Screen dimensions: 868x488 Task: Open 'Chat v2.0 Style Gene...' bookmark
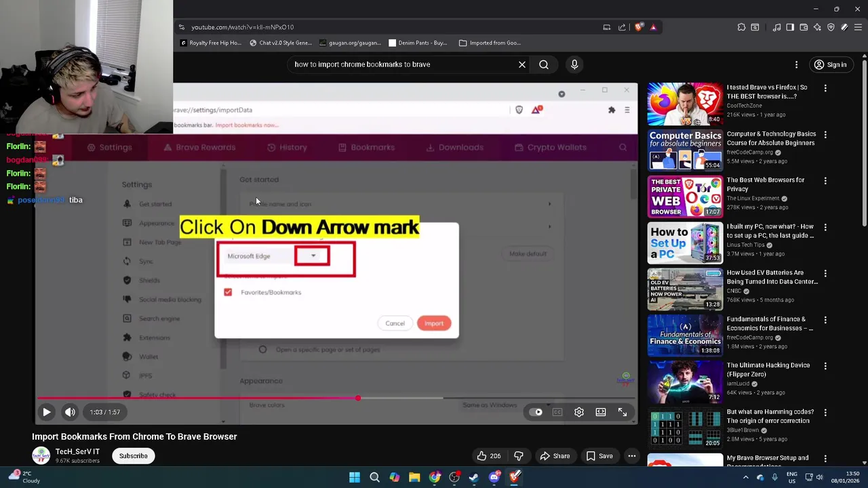(x=280, y=43)
